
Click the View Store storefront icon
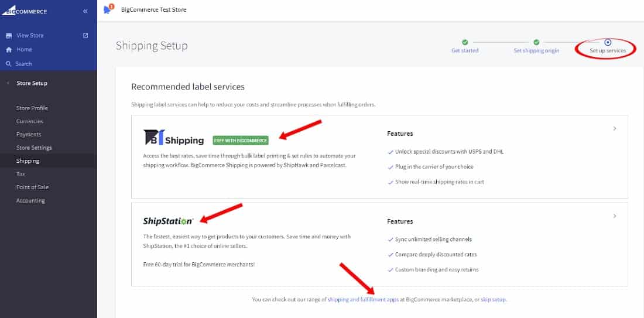9,36
